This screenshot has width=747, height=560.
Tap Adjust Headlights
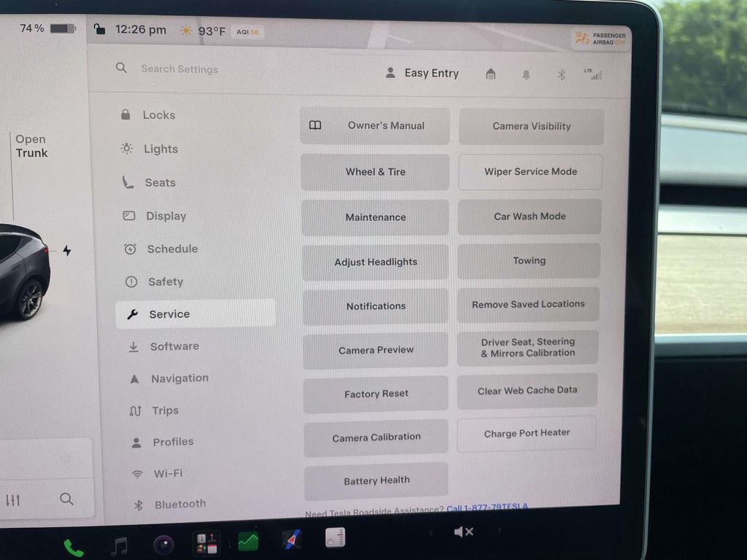pos(376,262)
